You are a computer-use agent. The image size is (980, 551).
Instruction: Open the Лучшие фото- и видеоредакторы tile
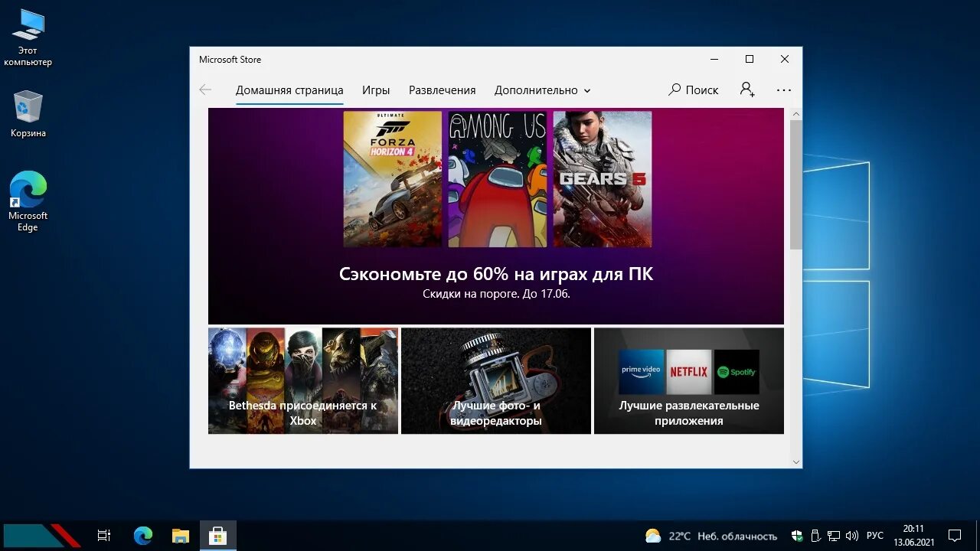click(x=496, y=380)
